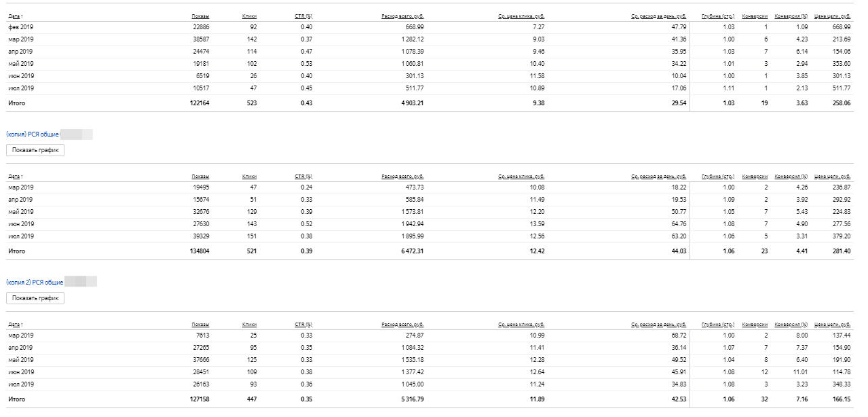Sort by "Дата" in the table starting with фев 2019
The image size is (868, 417).
coord(14,15)
